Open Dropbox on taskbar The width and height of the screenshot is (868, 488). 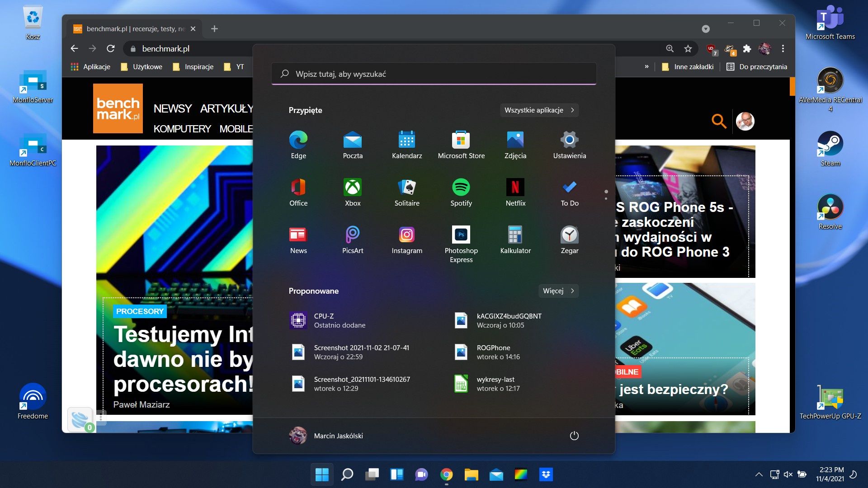(x=546, y=474)
